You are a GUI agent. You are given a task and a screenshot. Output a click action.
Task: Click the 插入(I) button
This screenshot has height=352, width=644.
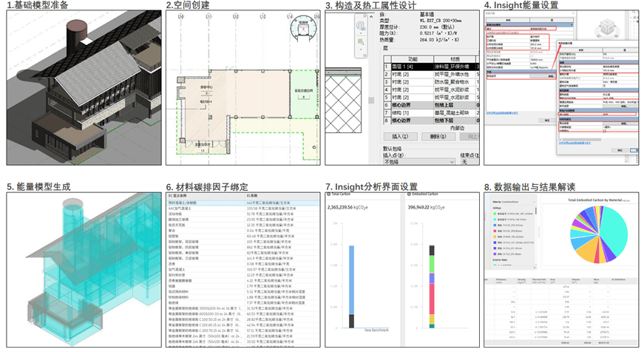399,137
